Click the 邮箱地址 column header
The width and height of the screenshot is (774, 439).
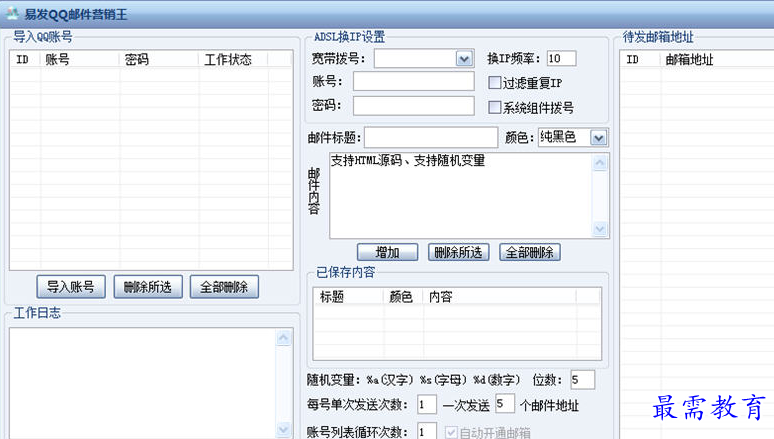click(717, 60)
